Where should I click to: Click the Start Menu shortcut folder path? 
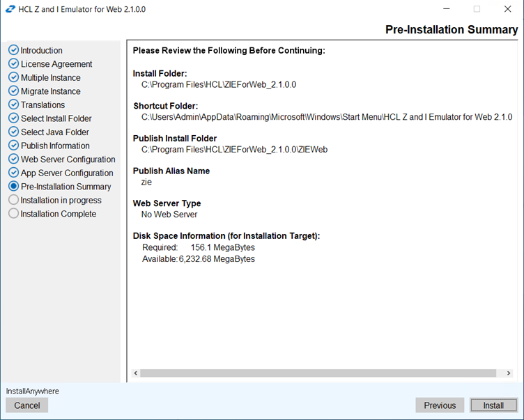pyautogui.click(x=327, y=117)
